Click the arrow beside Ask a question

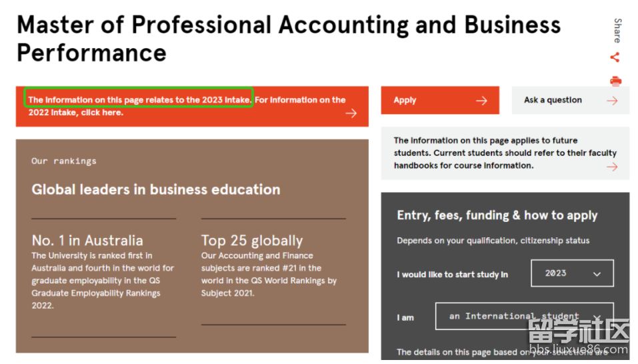612,101
